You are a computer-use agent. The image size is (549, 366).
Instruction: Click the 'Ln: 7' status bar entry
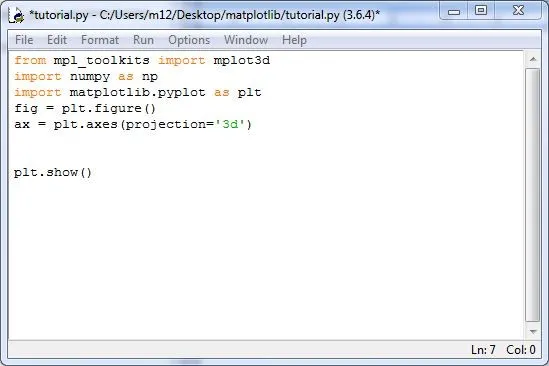point(483,350)
